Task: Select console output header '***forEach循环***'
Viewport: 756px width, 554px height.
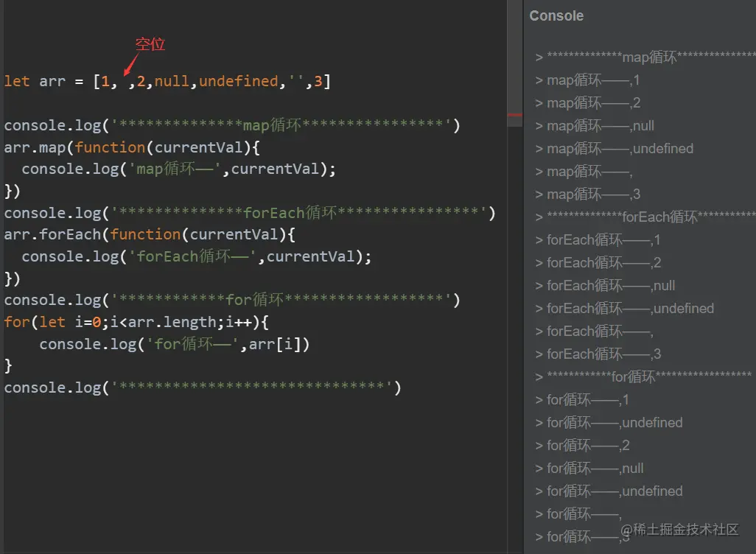Action: point(645,217)
